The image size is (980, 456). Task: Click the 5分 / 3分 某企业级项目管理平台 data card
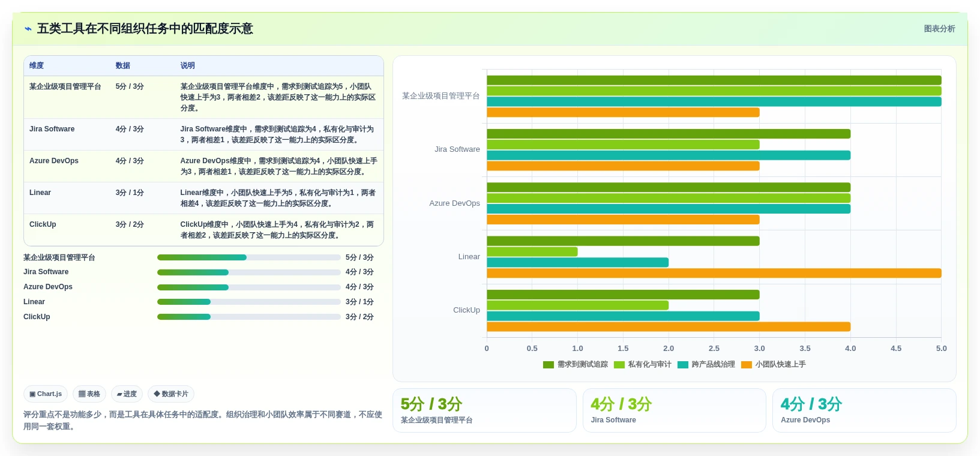pyautogui.click(x=484, y=410)
